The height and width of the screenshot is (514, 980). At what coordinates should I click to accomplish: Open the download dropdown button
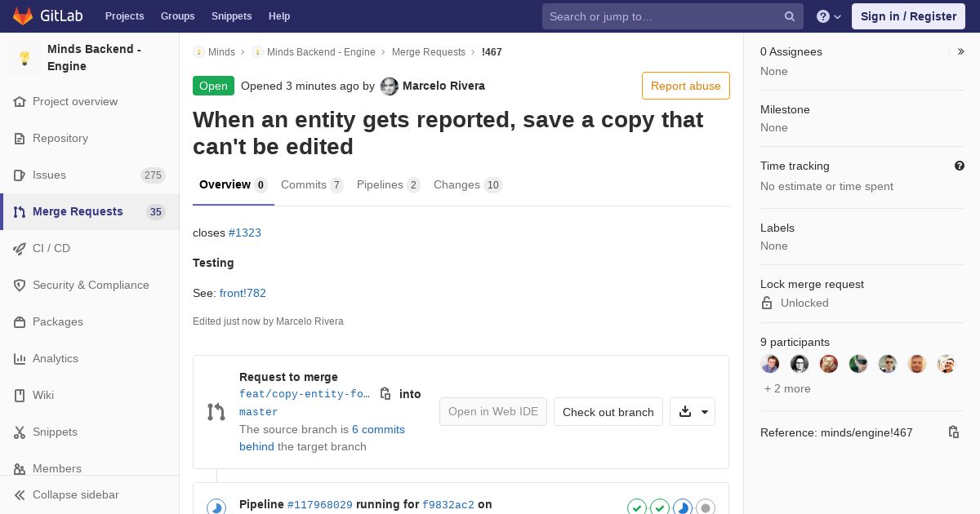[693, 412]
